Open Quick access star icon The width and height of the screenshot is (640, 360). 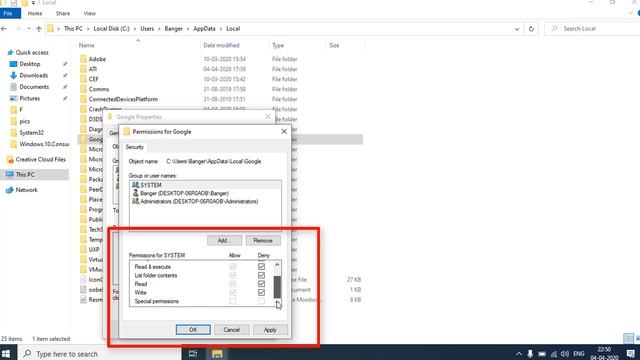(x=10, y=53)
